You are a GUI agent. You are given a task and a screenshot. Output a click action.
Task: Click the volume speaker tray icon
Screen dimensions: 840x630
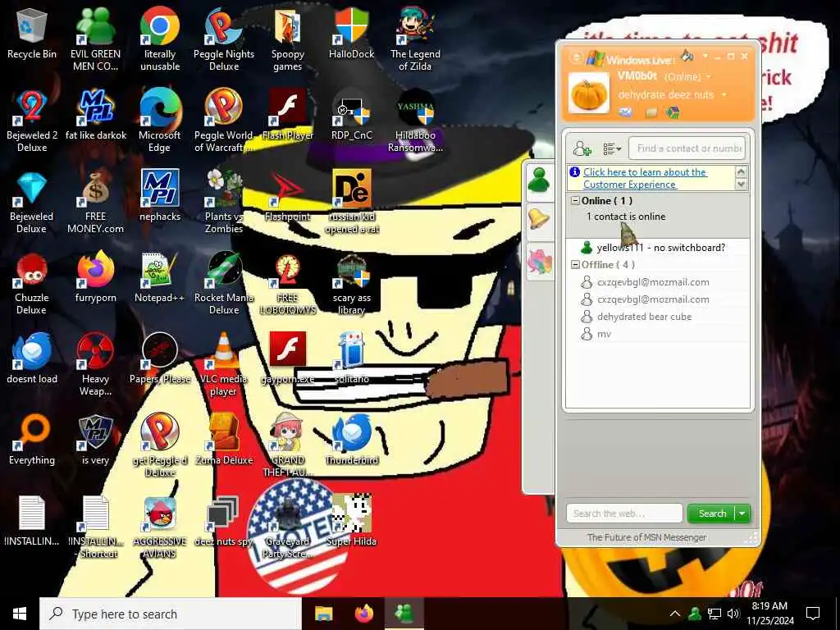pyautogui.click(x=733, y=614)
